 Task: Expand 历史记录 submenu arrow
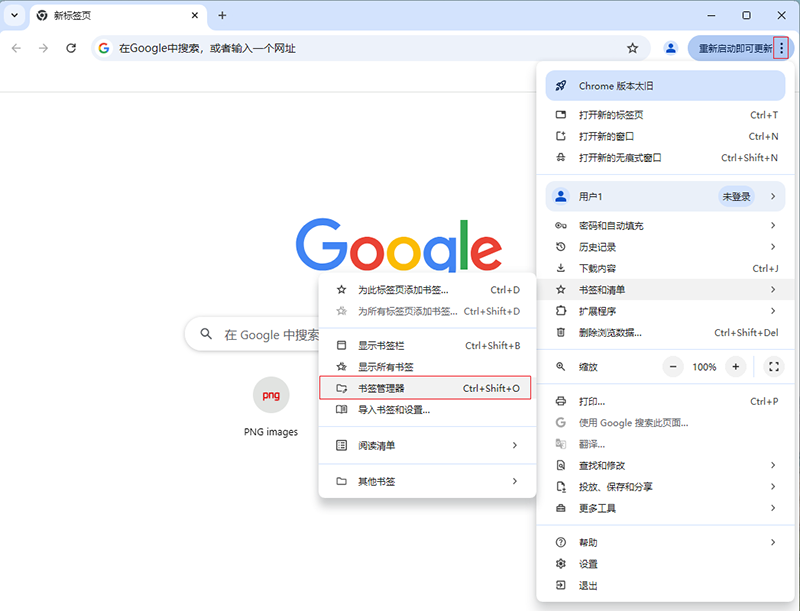[773, 247]
